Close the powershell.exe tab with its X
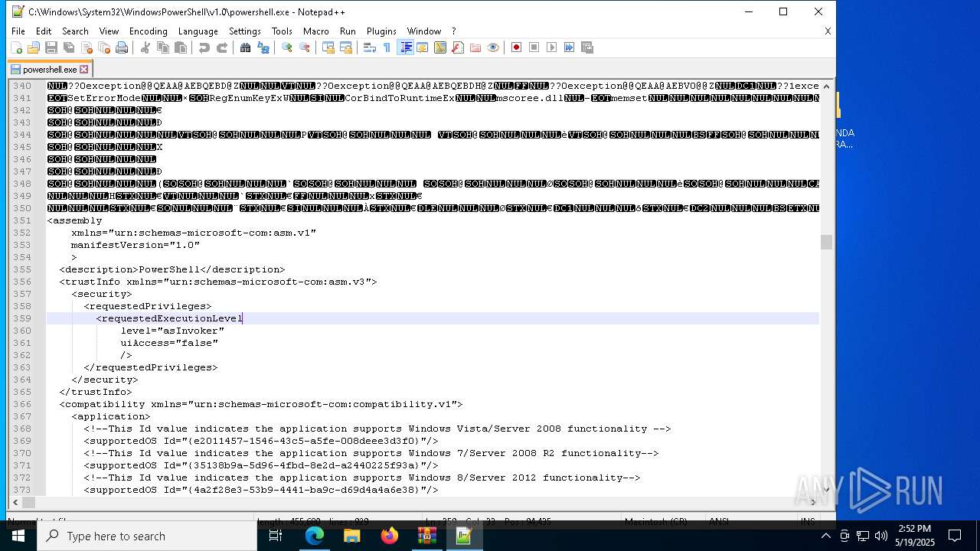Viewport: 980px width, 551px height. click(x=84, y=70)
